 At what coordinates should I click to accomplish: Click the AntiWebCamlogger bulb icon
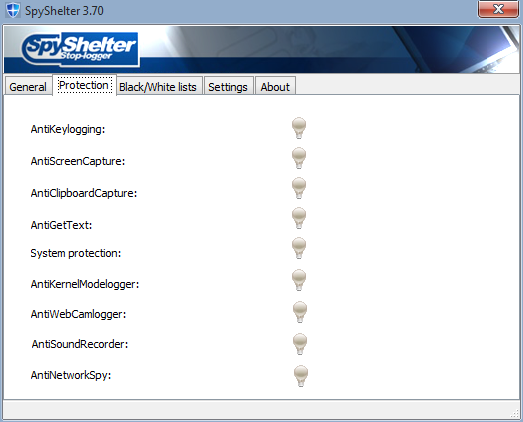(300, 312)
